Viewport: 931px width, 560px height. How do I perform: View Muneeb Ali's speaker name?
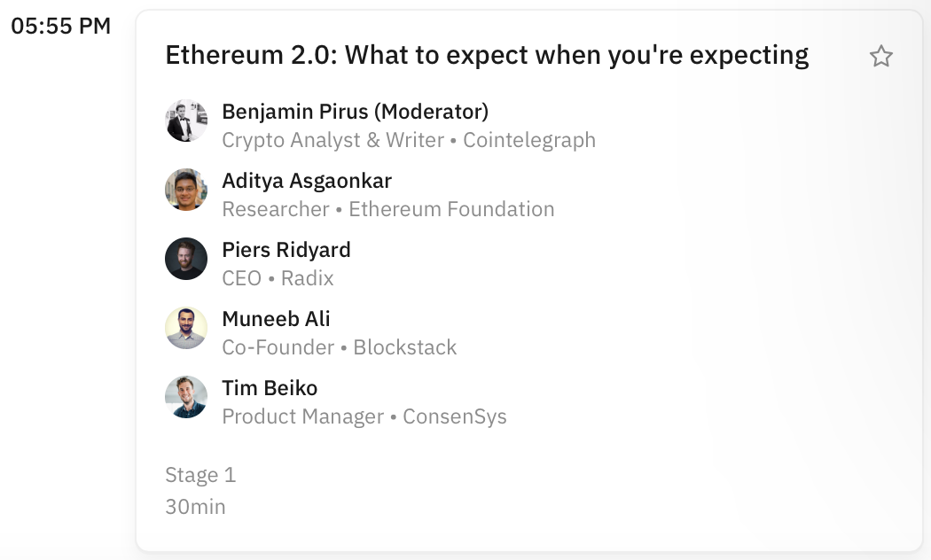(276, 319)
